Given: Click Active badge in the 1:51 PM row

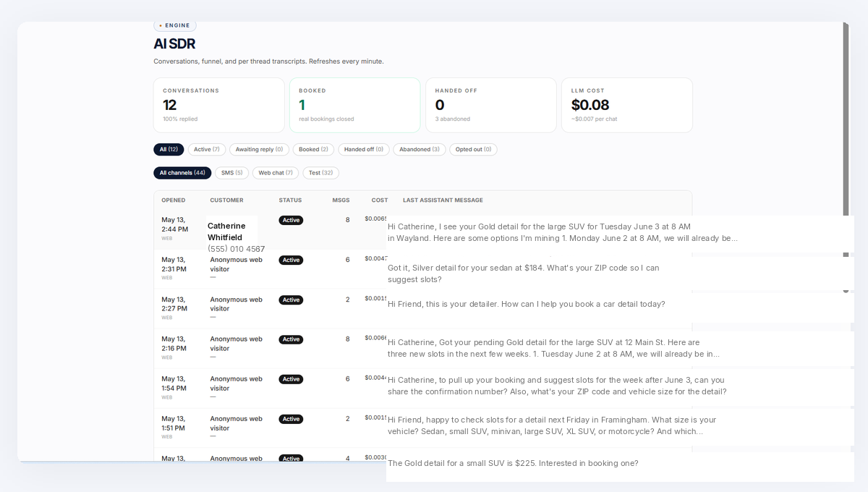Looking at the screenshot, I should [x=291, y=419].
